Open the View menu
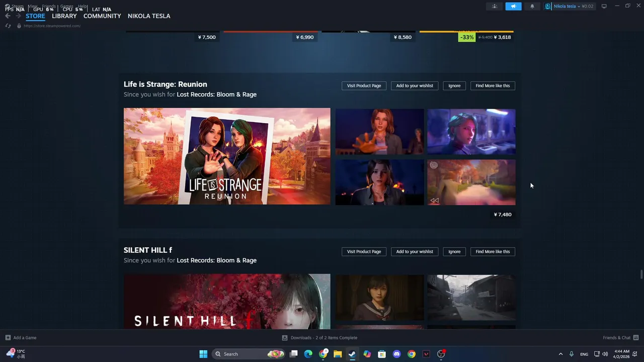 pyautogui.click(x=33, y=6)
